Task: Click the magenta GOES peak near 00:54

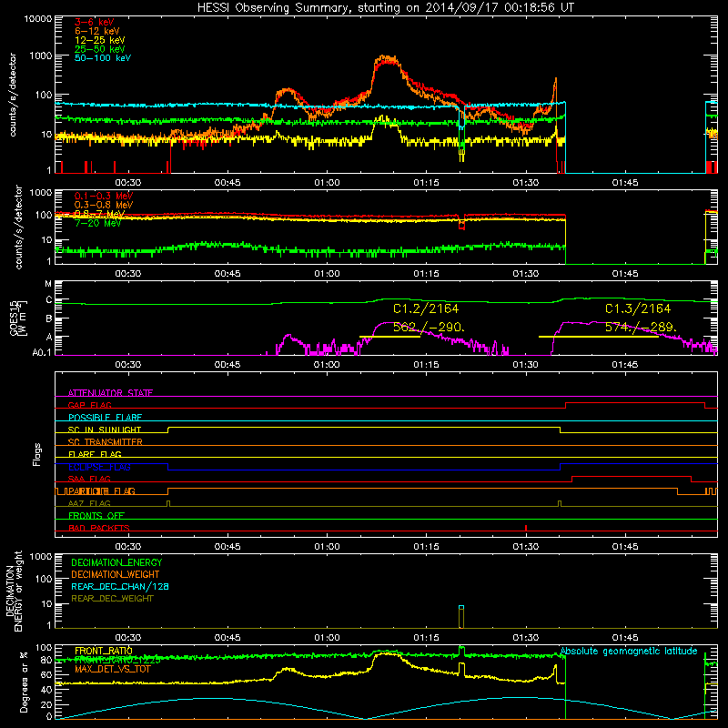Action: 288,335
